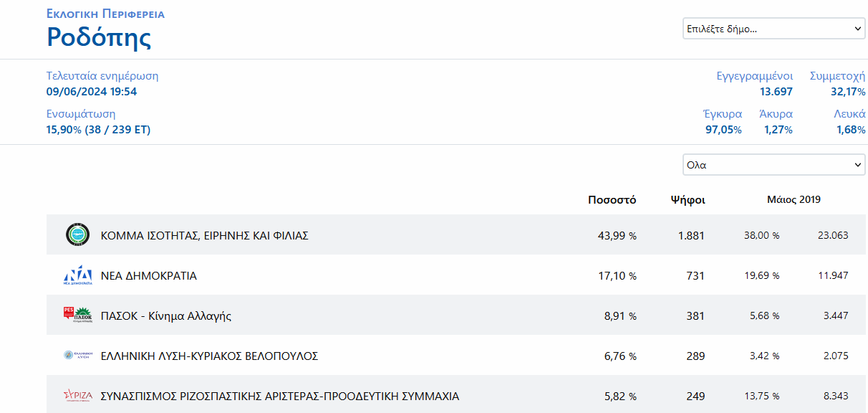The height and width of the screenshot is (413, 868).
Task: Click the Ελληνική Λύση party logo
Action: (77, 356)
